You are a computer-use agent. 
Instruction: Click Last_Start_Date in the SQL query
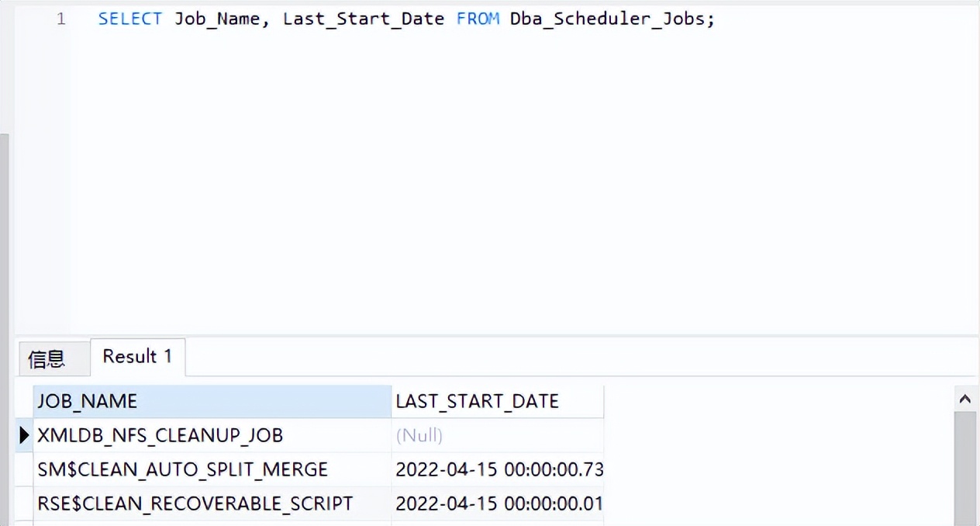pos(363,19)
